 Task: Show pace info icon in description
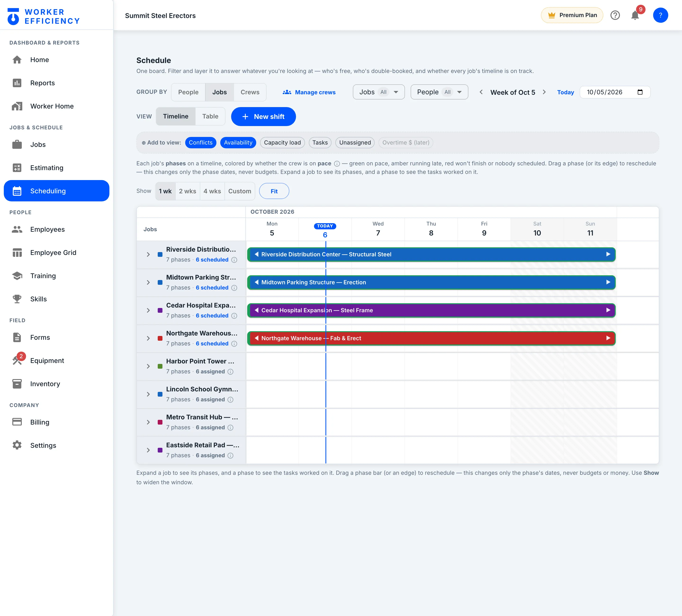tap(337, 163)
